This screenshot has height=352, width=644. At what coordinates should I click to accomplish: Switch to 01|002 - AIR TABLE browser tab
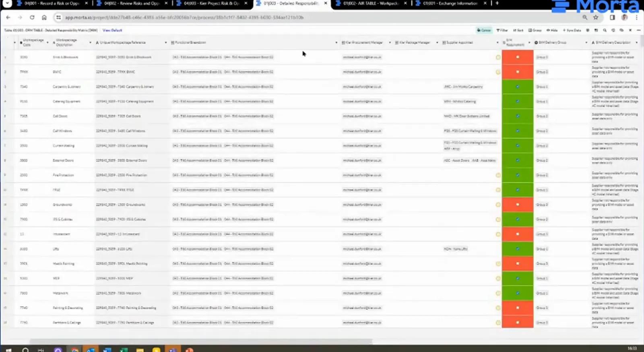[370, 3]
